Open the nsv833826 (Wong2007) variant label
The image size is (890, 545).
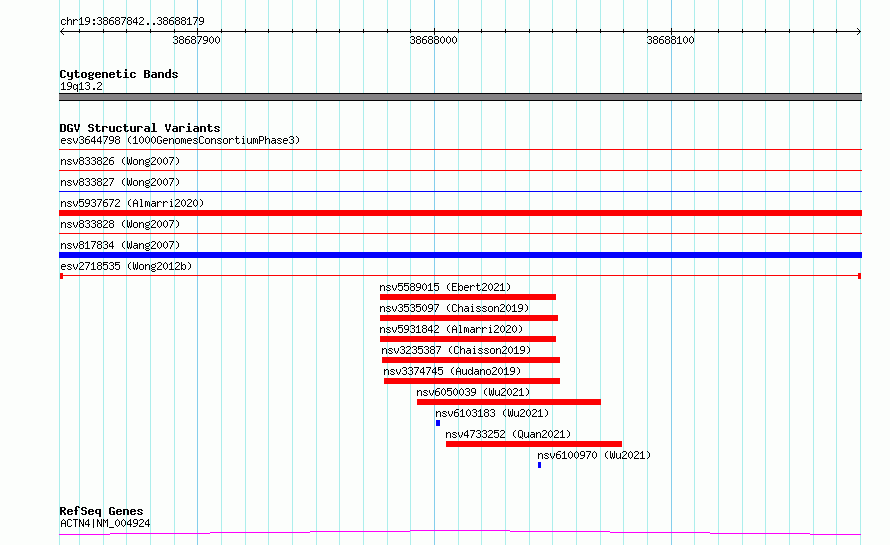tap(120, 161)
